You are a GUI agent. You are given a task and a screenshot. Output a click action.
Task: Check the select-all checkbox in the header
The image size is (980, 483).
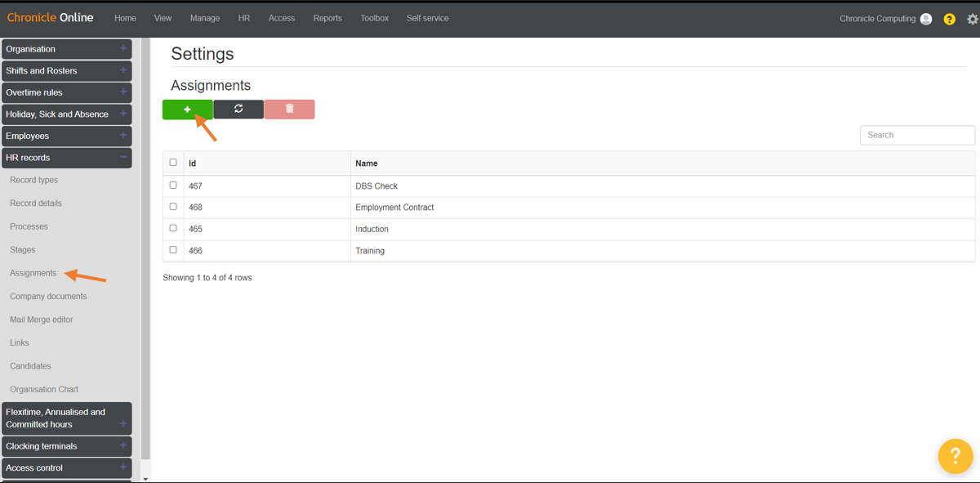172,162
